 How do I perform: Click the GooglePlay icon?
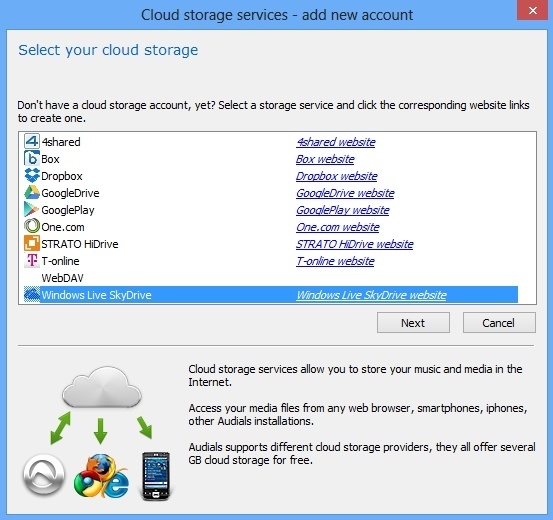click(32, 209)
